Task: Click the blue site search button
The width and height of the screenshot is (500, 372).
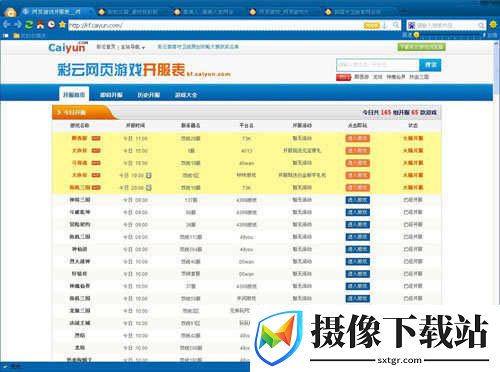Action: click(x=430, y=65)
